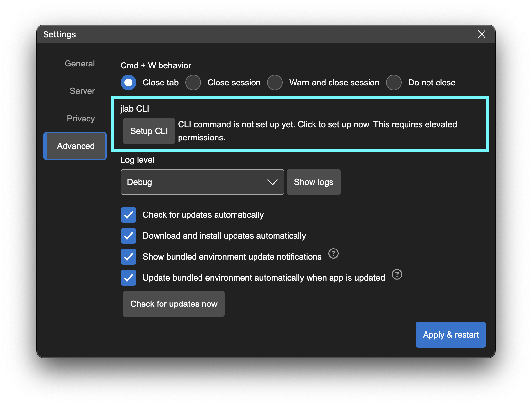Switch to the General settings tab
The image size is (532, 406).
coord(80,64)
